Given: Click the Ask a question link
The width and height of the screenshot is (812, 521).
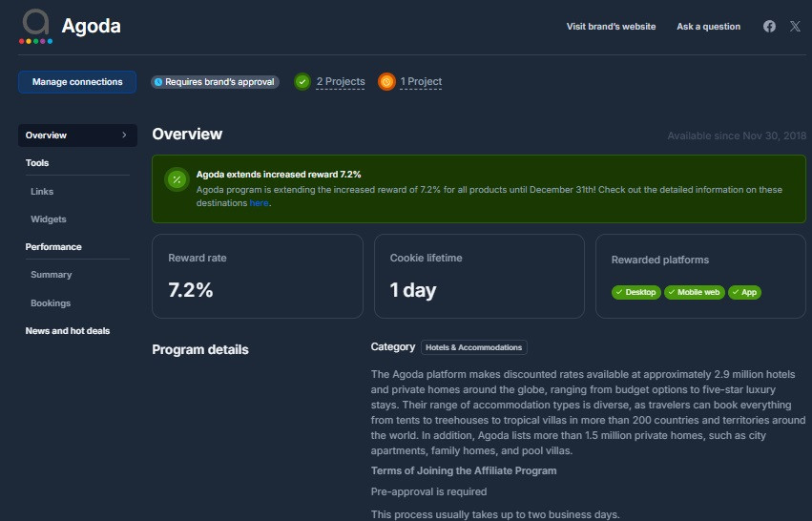Looking at the screenshot, I should [x=708, y=27].
